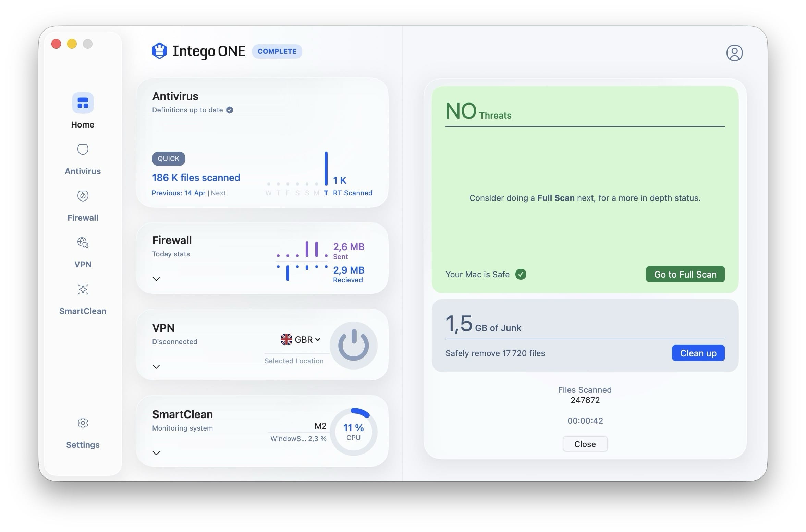Open SmartClean sparkle icon in sidebar
This screenshot has width=806, height=532.
(83, 289)
